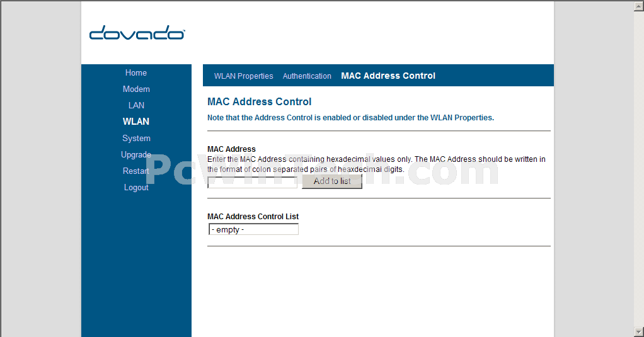Switch to the WLAN Properties tab
The image size is (644, 337).
coord(244,76)
